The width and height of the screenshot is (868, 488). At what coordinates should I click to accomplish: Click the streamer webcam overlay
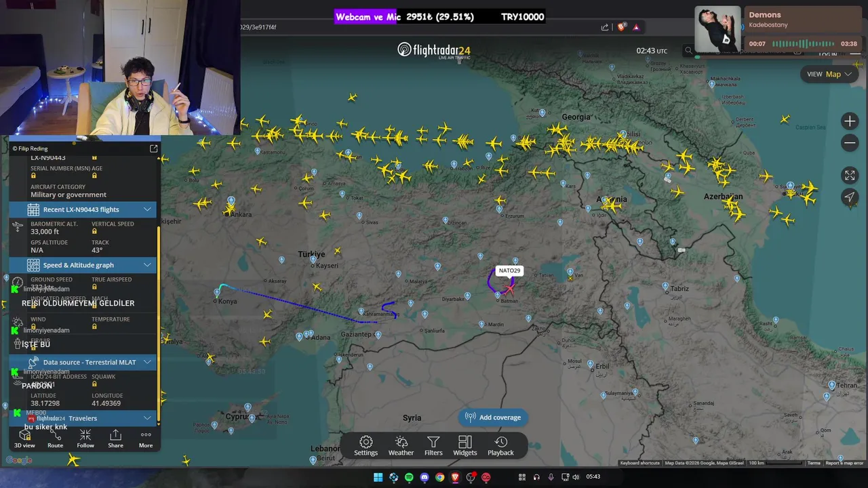tap(120, 68)
